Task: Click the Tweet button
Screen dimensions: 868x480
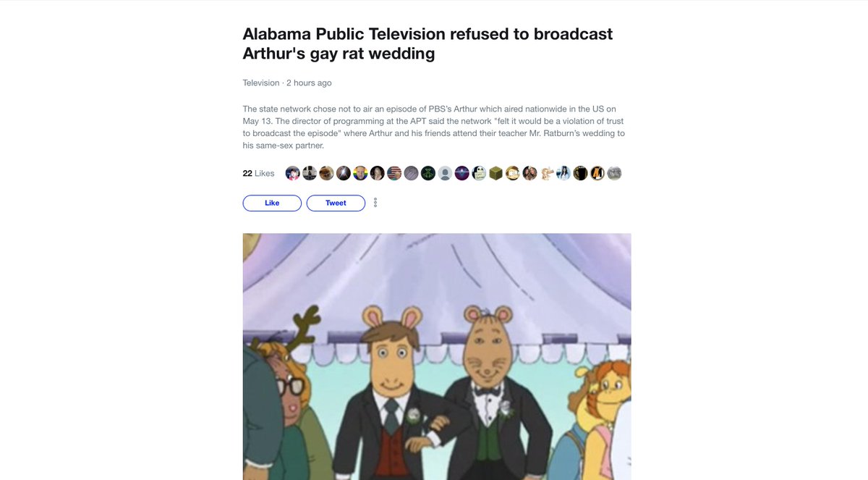Action: [x=336, y=203]
